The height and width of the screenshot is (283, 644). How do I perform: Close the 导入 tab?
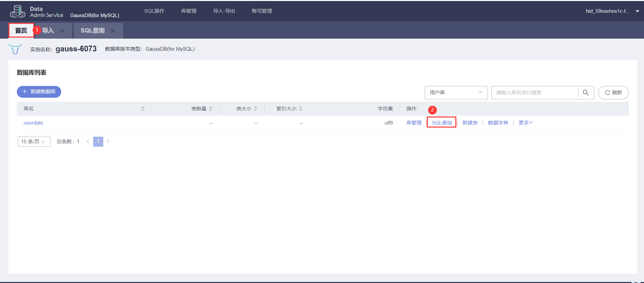(x=62, y=31)
